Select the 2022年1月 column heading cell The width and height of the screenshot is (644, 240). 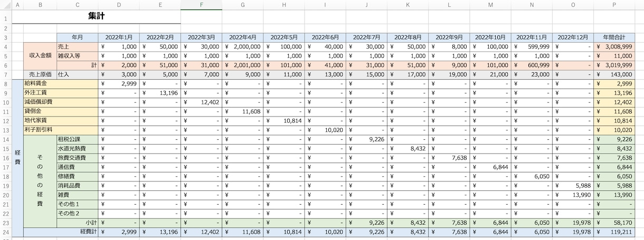(119, 37)
